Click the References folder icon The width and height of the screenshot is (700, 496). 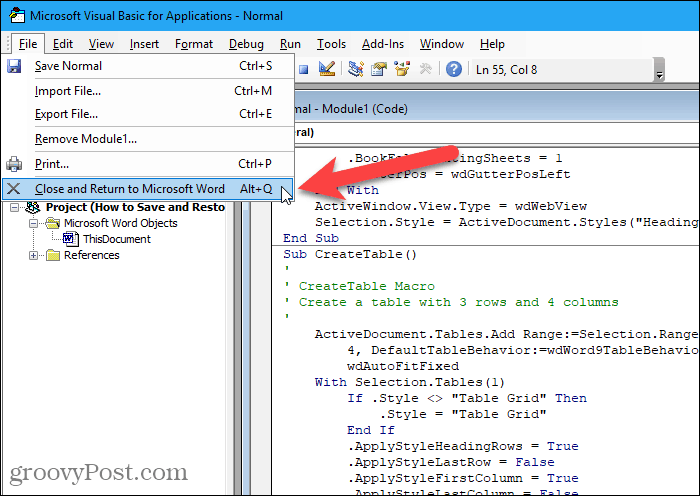(x=53, y=255)
